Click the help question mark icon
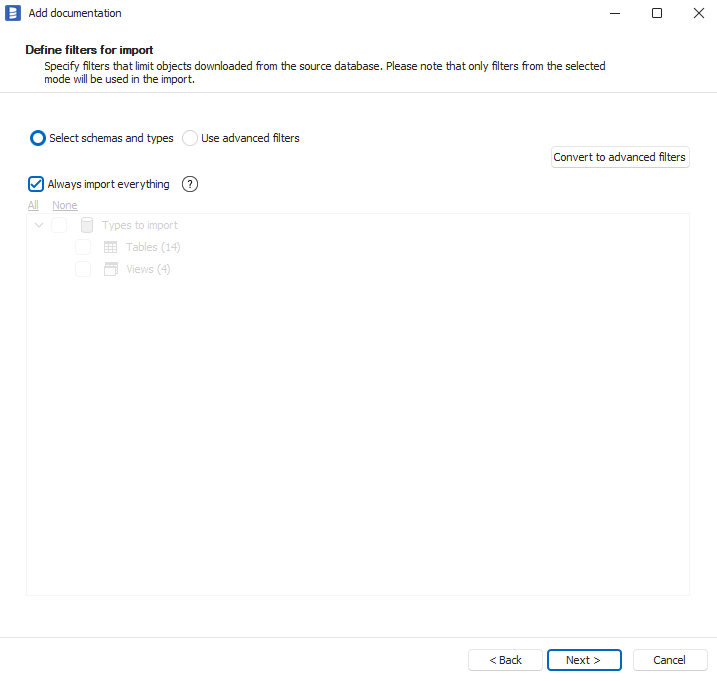The height and width of the screenshot is (681, 717). click(x=190, y=184)
